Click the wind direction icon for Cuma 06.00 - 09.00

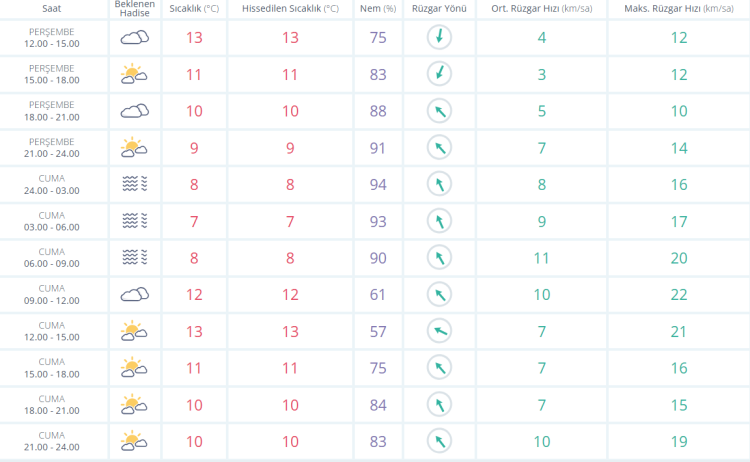438,258
